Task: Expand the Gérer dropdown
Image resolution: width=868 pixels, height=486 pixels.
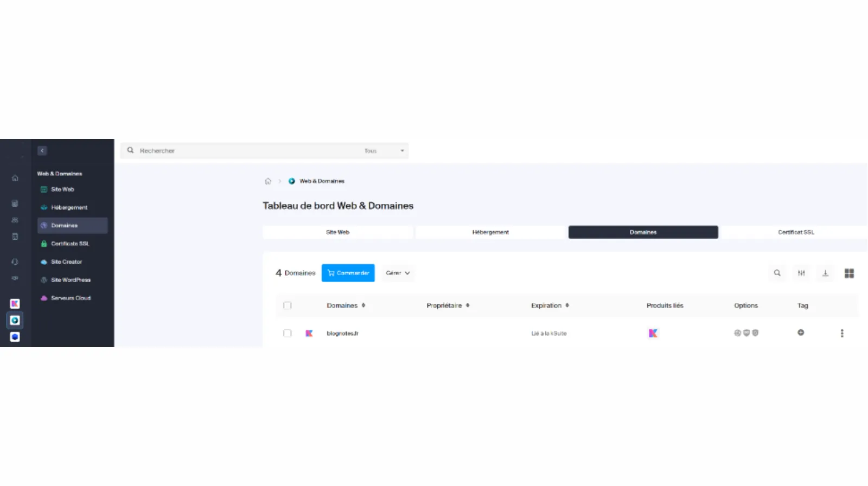Action: [x=398, y=273]
